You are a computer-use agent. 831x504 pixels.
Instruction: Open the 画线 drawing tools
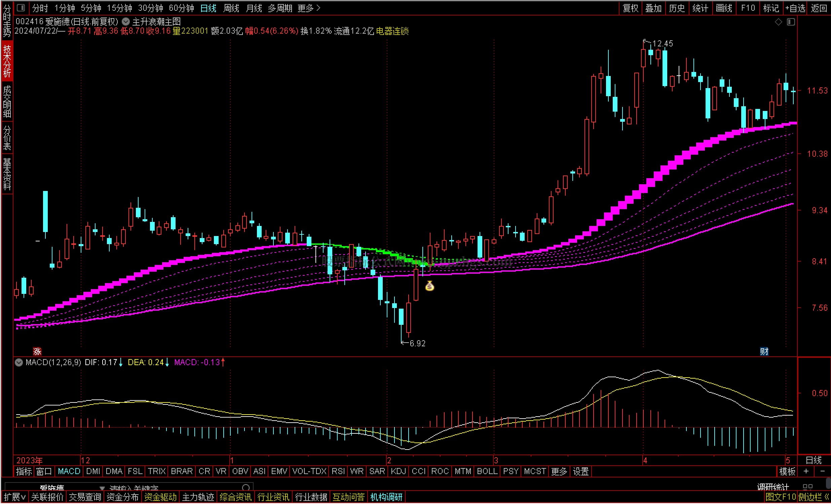click(x=724, y=8)
